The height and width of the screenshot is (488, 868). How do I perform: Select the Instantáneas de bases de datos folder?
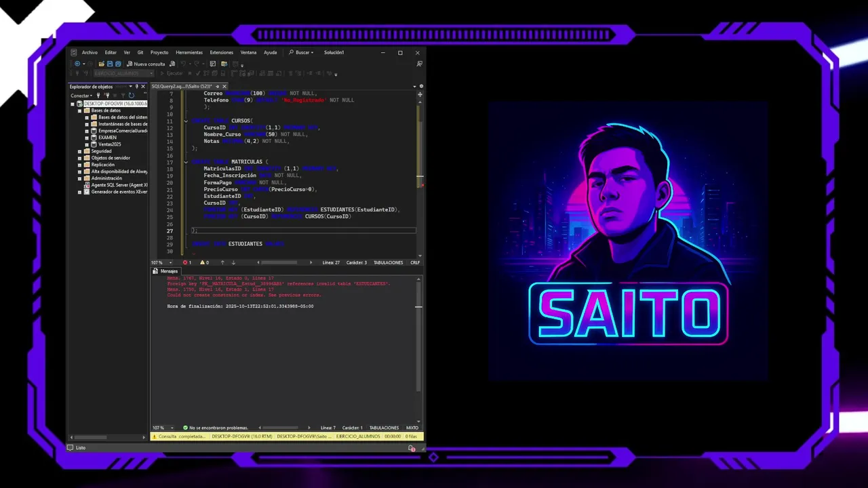[123, 124]
